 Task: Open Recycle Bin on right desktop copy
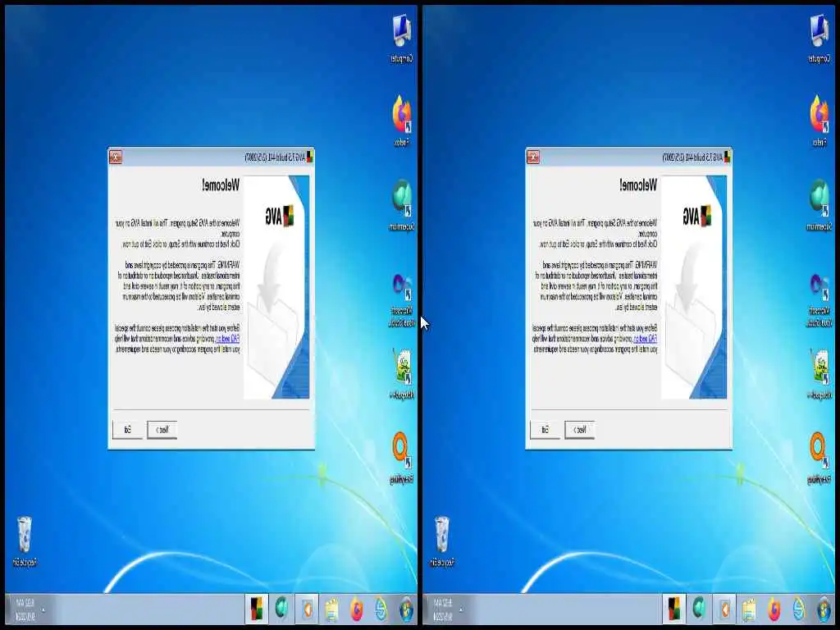tap(442, 541)
